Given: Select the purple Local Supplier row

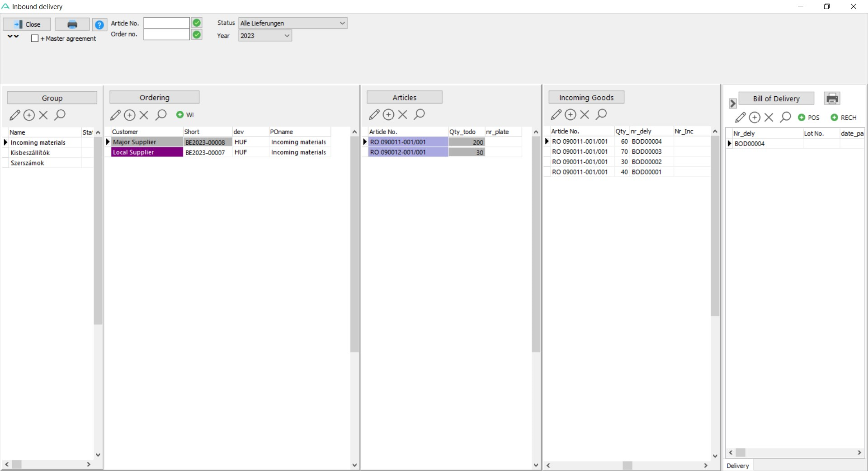Looking at the screenshot, I should coord(147,152).
